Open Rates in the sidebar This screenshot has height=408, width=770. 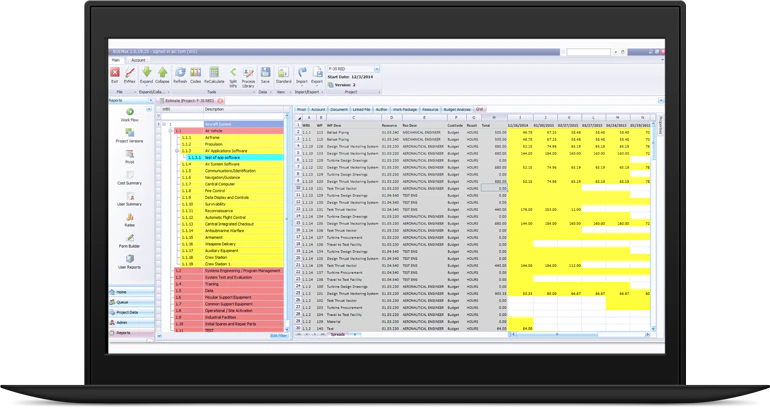130,218
